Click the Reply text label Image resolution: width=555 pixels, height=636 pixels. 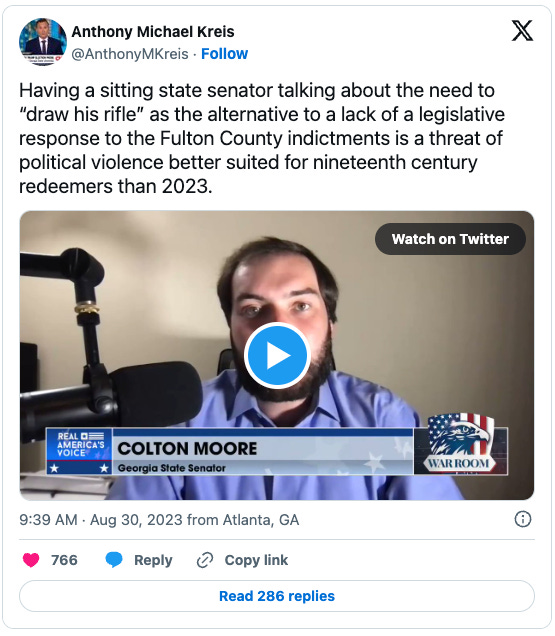(x=153, y=560)
